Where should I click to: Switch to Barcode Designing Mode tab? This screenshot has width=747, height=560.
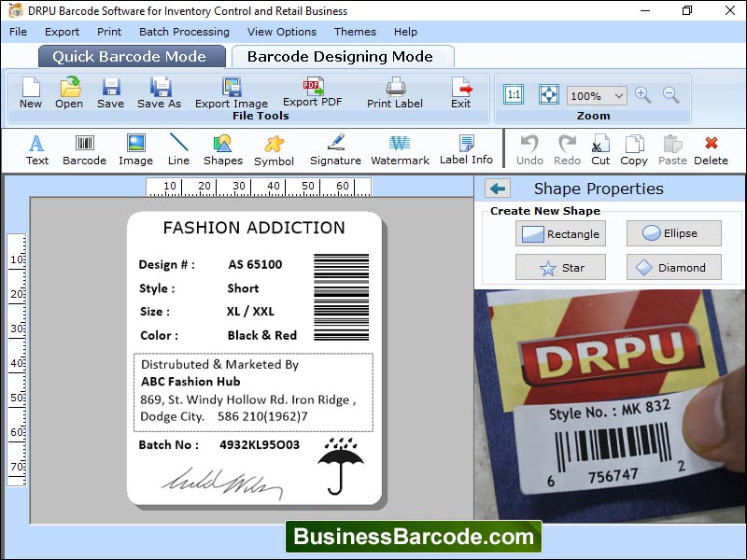[x=343, y=56]
